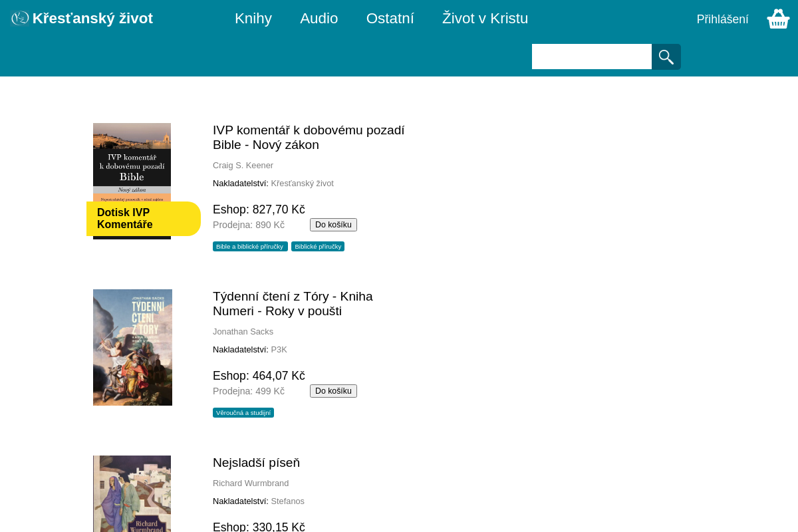This screenshot has height=532, width=798.
Task: Open the Audio menu
Action: point(319,19)
